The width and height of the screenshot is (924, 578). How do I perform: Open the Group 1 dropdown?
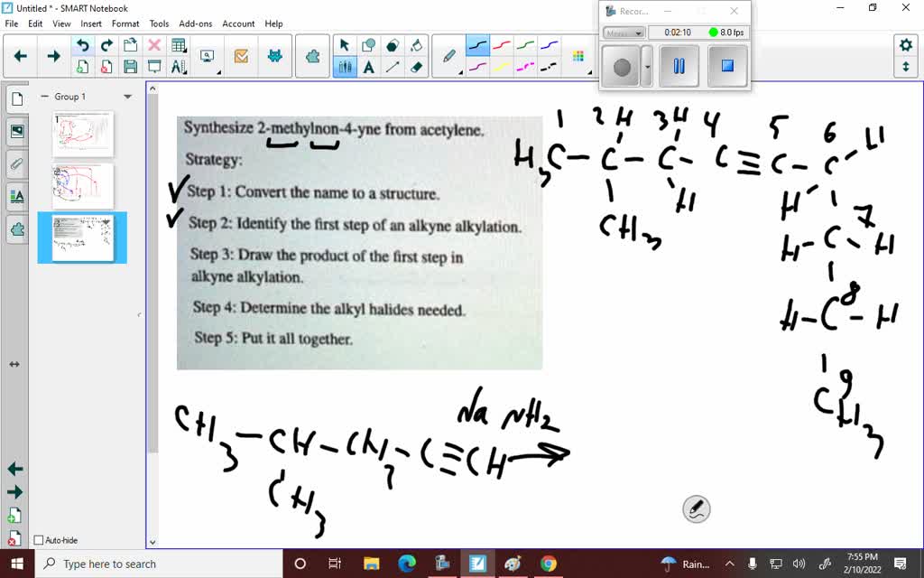pos(126,96)
